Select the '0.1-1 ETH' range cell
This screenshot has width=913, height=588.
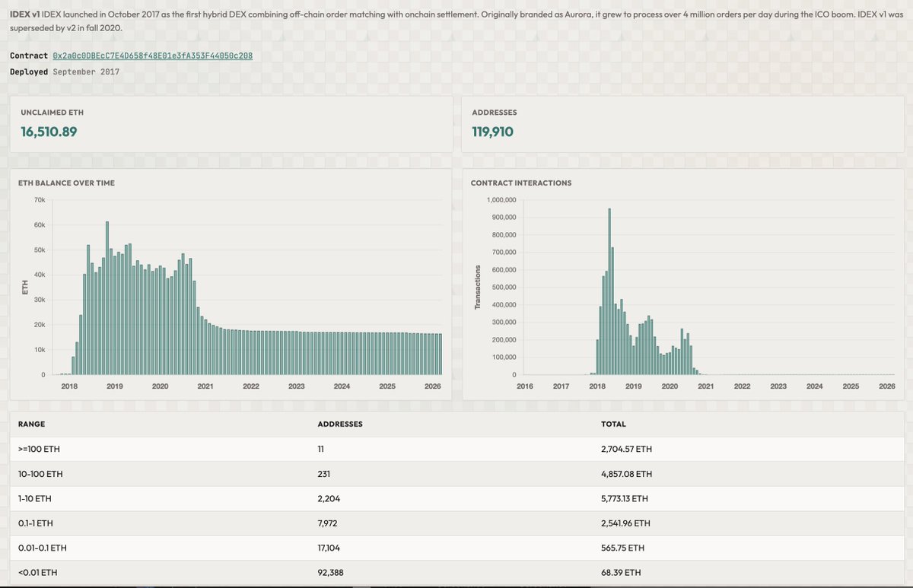pos(37,523)
